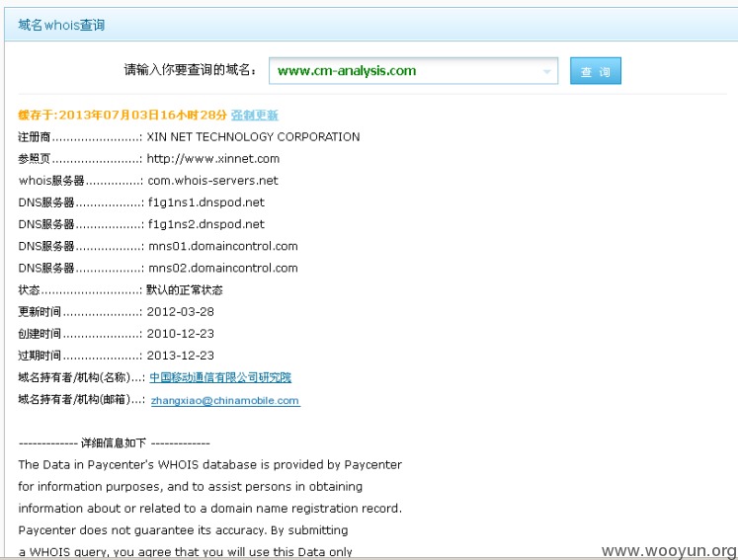
Task: Select the line information about or related to a domain
Action: click(209, 509)
